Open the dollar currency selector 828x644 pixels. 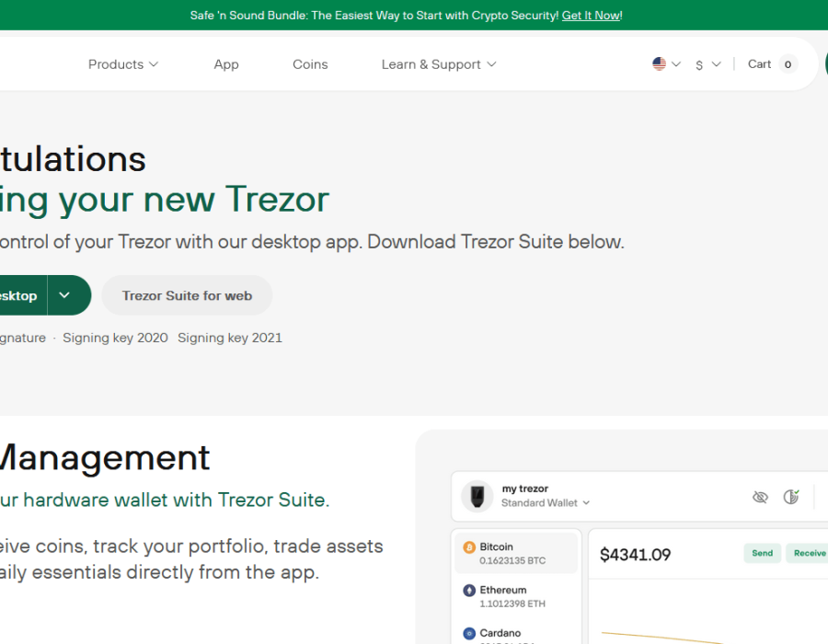tap(707, 64)
